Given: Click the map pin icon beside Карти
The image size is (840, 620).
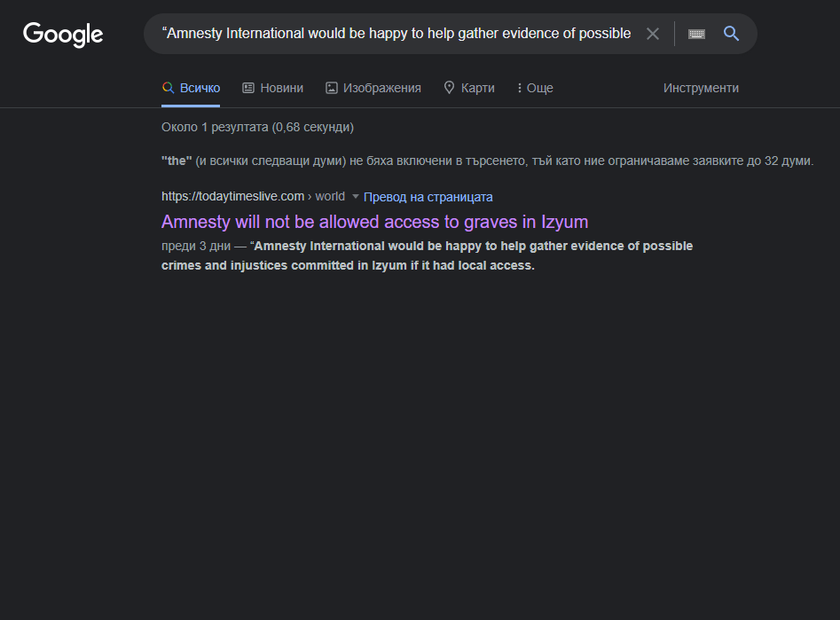Looking at the screenshot, I should (x=449, y=87).
